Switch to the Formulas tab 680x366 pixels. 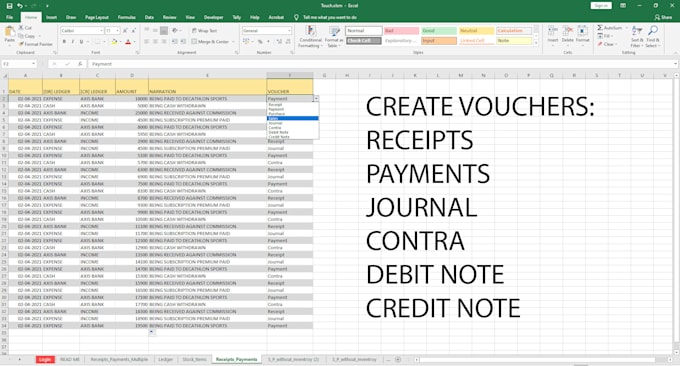127,17
